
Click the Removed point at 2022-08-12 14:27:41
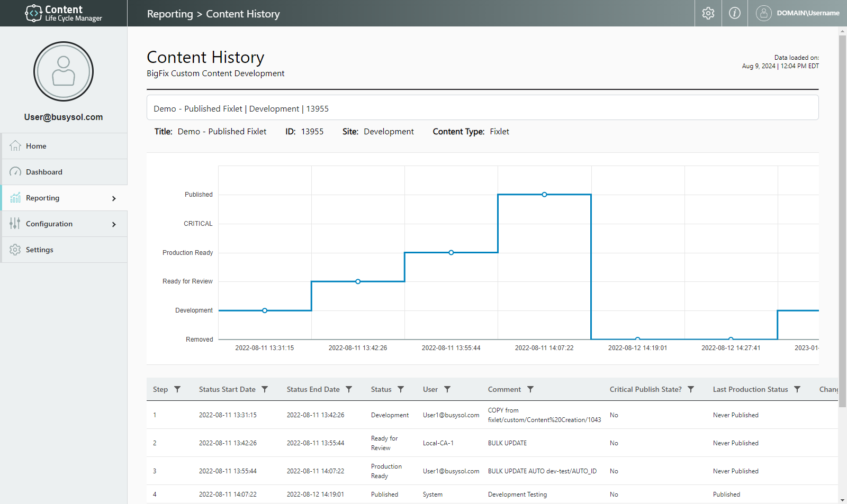pos(731,339)
